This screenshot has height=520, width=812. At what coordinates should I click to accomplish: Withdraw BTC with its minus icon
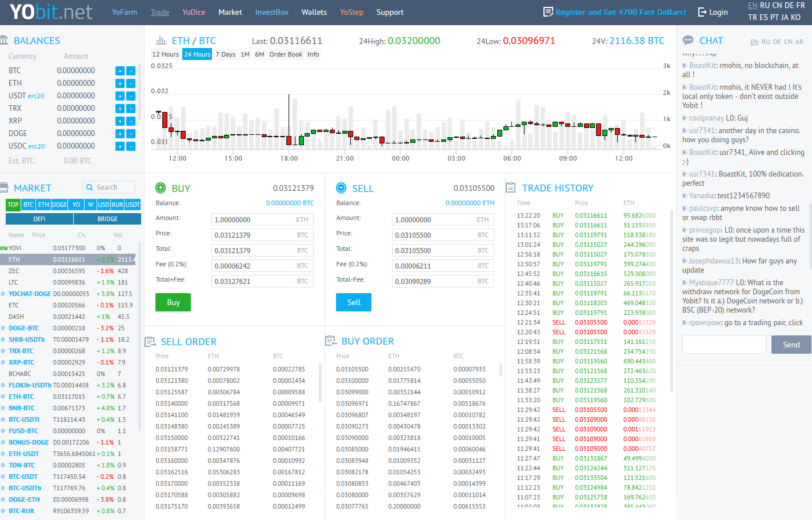(131, 71)
